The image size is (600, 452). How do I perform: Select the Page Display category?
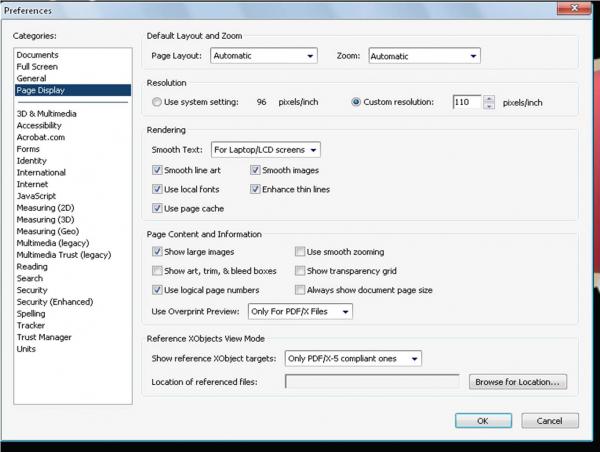[x=73, y=90]
